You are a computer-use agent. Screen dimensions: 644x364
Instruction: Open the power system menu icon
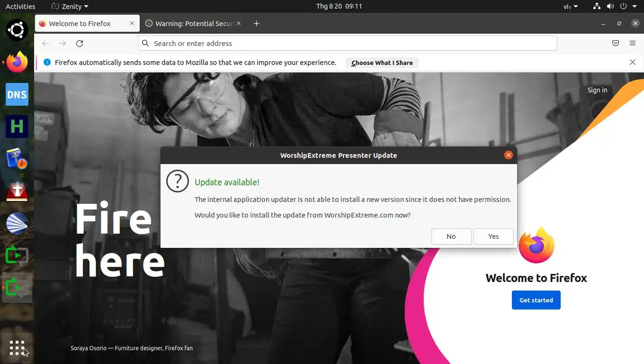(x=623, y=6)
